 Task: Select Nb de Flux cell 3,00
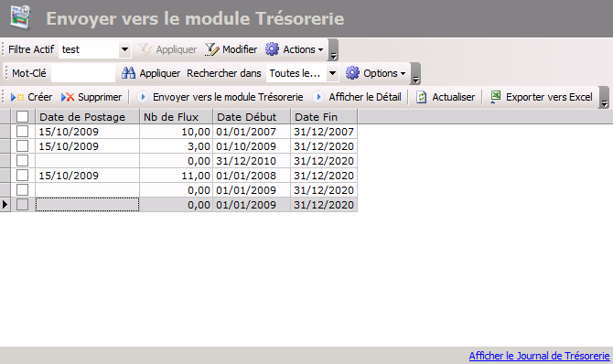(x=177, y=146)
